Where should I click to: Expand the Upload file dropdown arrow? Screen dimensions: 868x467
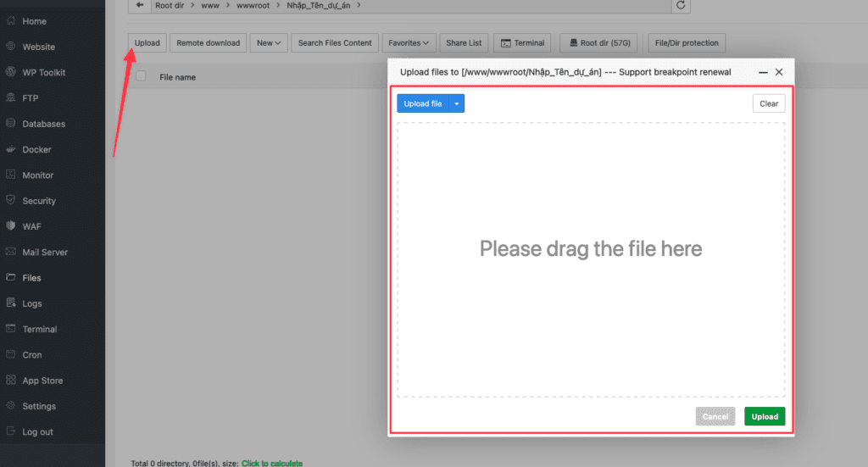coord(457,103)
